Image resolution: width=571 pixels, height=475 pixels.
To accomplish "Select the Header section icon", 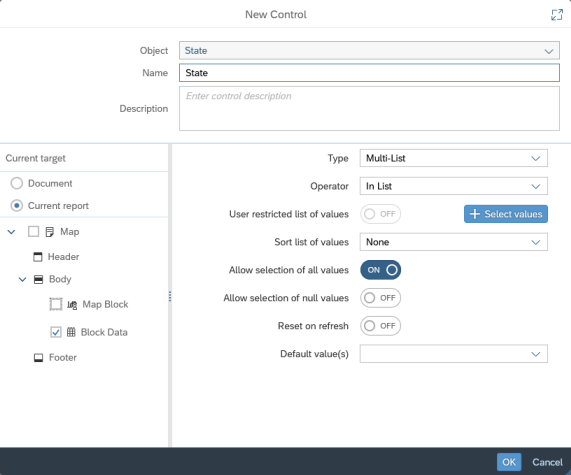I will [38, 257].
